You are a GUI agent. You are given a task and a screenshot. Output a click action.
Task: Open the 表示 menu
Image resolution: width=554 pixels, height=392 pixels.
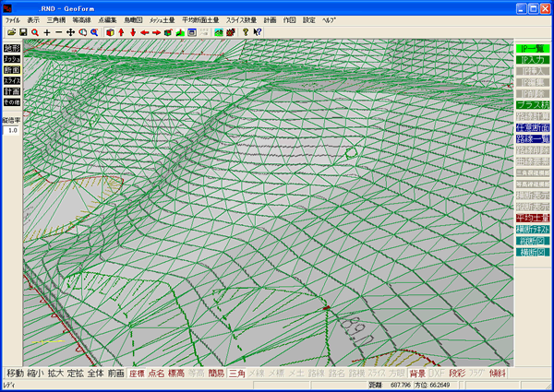point(33,20)
